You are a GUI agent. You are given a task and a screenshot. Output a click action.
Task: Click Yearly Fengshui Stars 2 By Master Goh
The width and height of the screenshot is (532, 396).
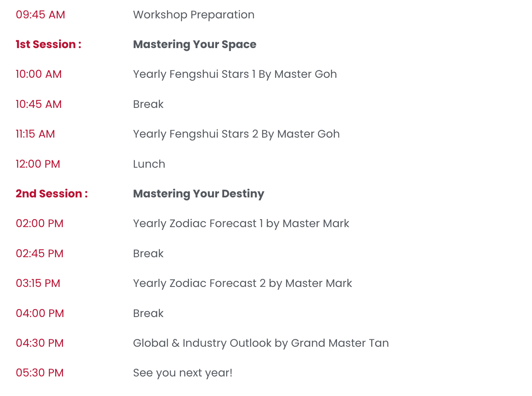[236, 134]
